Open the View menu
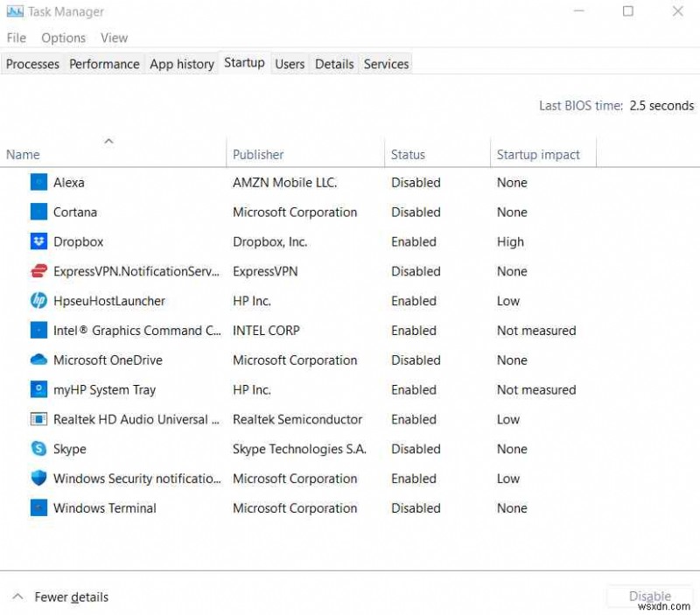 coord(115,38)
